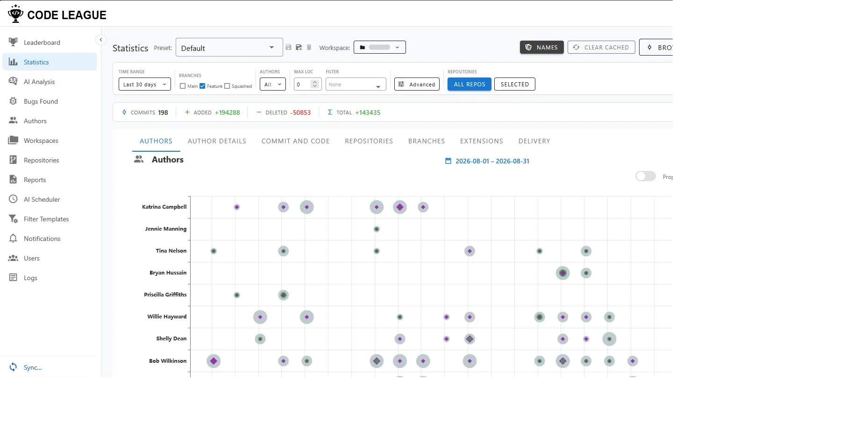The height and width of the screenshot is (430, 868).
Task: Click the Code League trophy logo
Action: 15,14
